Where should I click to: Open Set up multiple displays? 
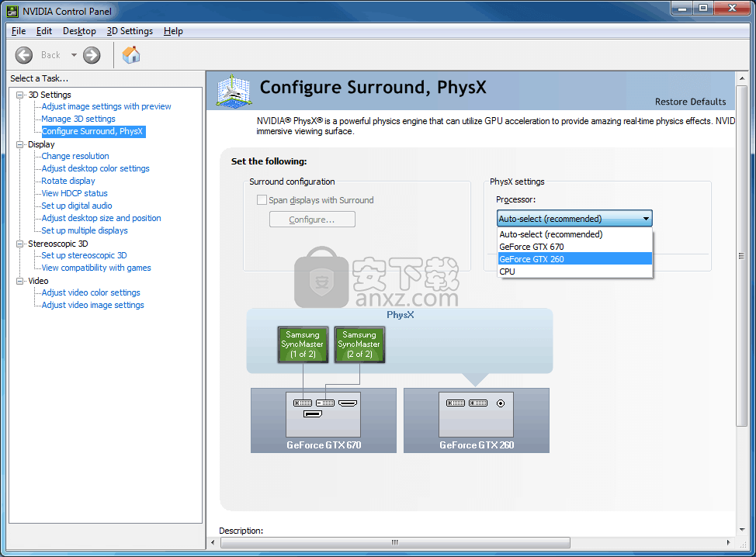point(85,231)
